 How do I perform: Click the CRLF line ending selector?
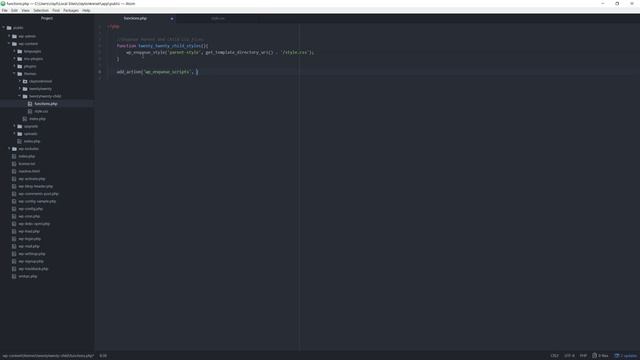click(x=554, y=356)
